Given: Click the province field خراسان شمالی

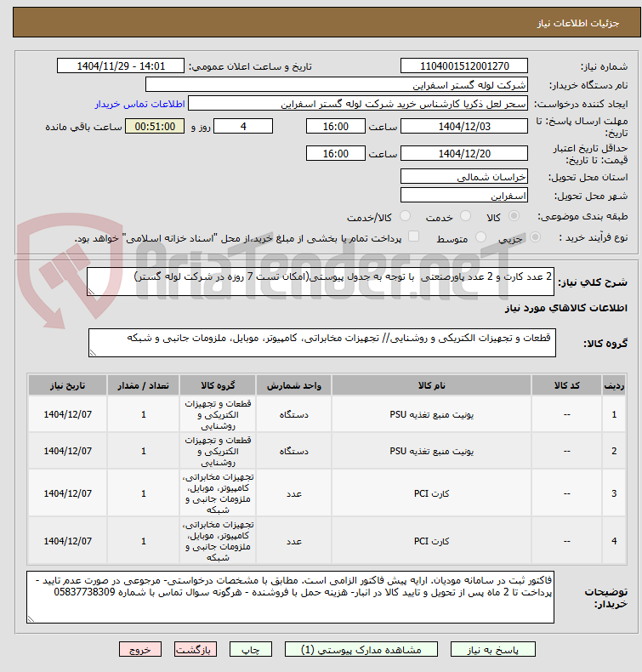Looking at the screenshot, I should (463, 177).
